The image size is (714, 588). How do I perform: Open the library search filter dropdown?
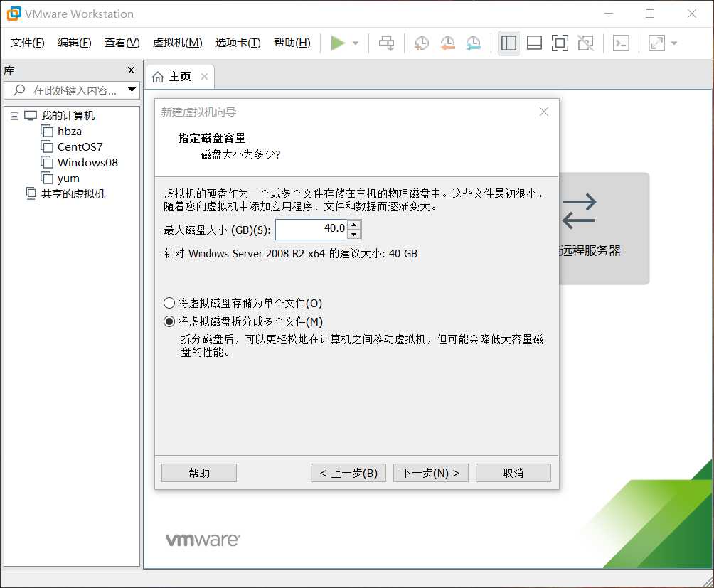(x=132, y=90)
